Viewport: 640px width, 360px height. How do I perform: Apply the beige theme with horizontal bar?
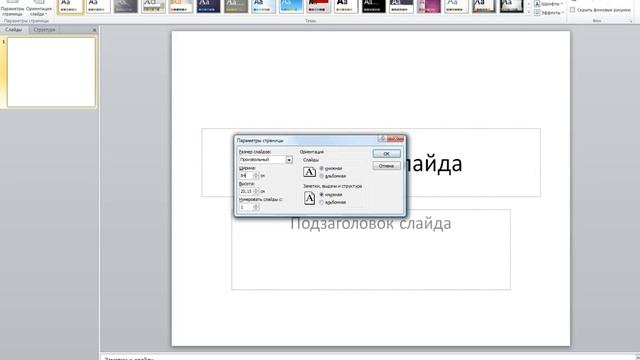(x=153, y=7)
